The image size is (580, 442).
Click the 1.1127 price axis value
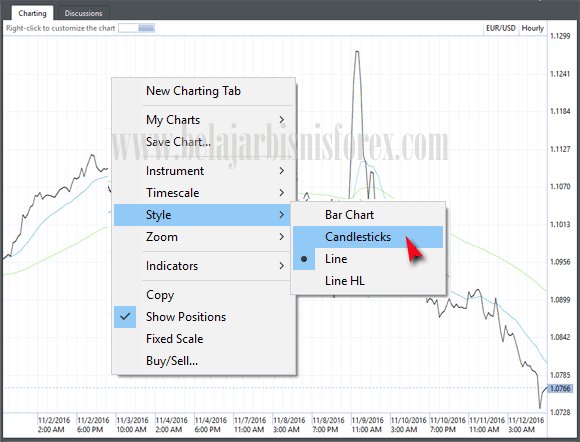[x=560, y=149]
